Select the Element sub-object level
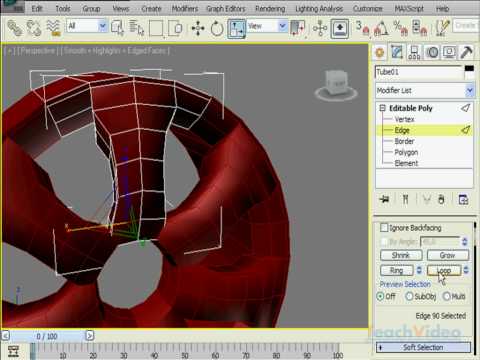The width and height of the screenshot is (480, 360). [x=406, y=163]
